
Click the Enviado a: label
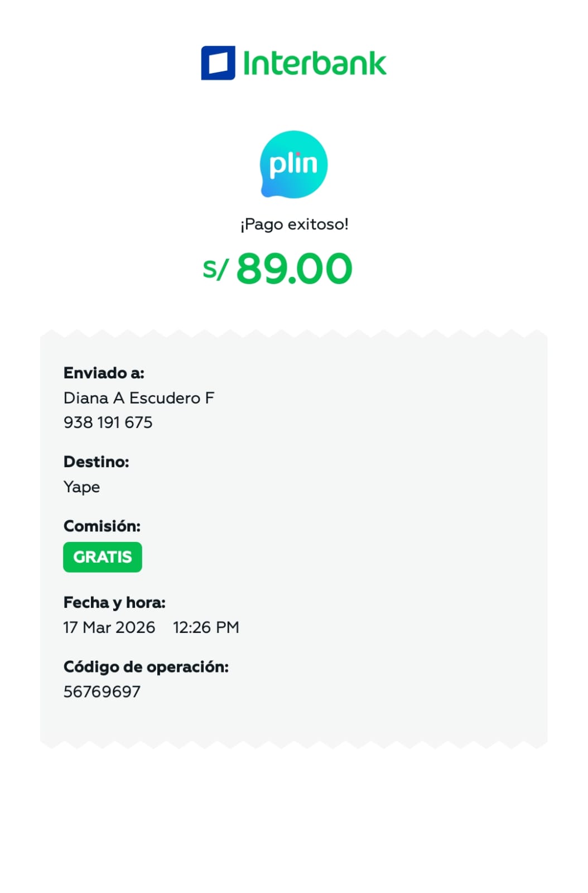104,373
